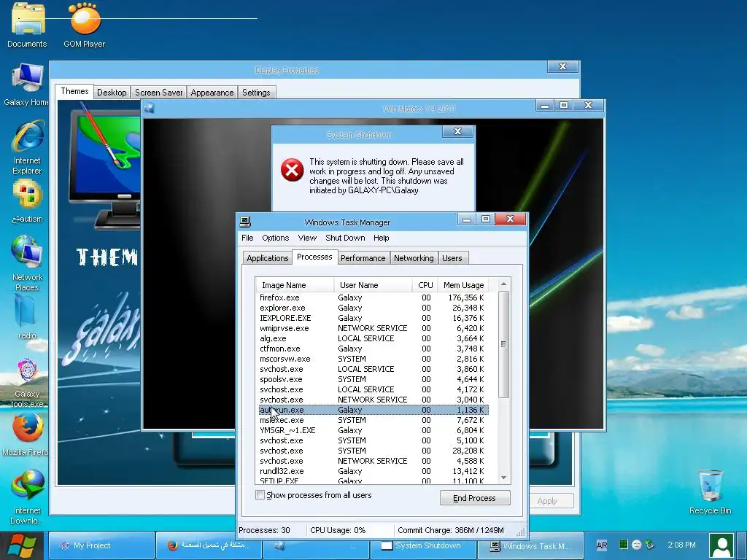747x560 pixels.
Task: Select the msiexec.exe process row
Action: point(373,421)
